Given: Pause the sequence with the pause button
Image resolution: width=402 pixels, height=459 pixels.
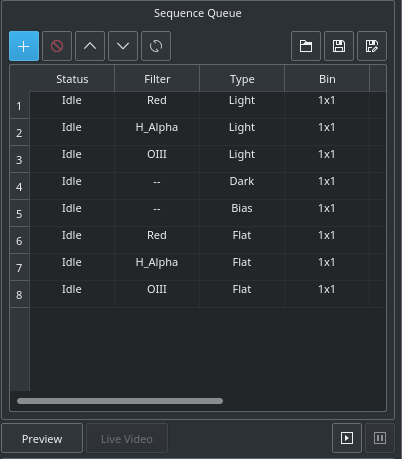Looking at the screenshot, I should pos(380,438).
